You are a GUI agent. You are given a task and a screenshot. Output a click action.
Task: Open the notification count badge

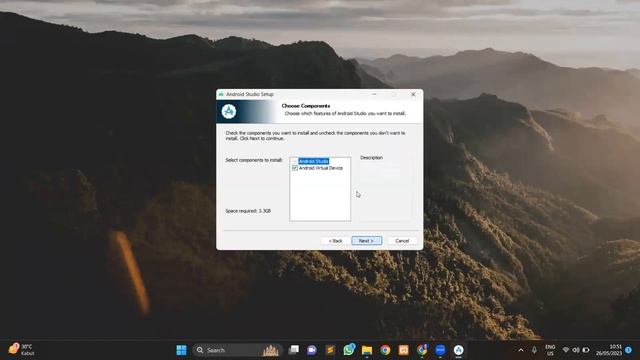pyautogui.click(x=628, y=350)
